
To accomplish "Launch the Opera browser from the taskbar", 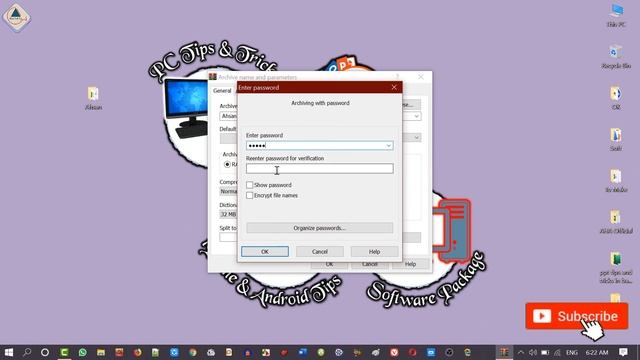I will (x=413, y=352).
